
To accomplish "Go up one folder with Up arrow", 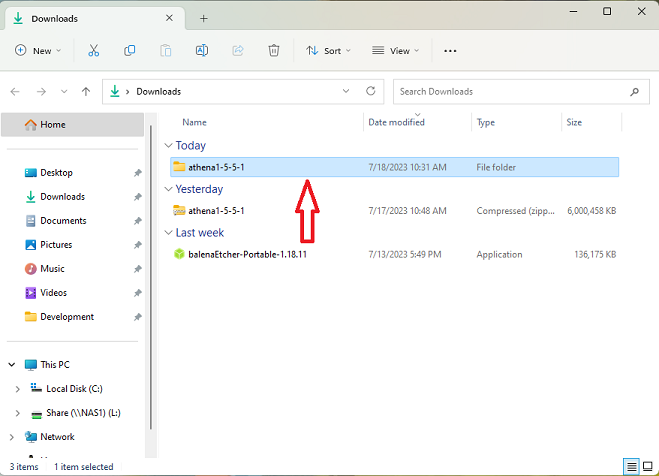I will (x=86, y=91).
